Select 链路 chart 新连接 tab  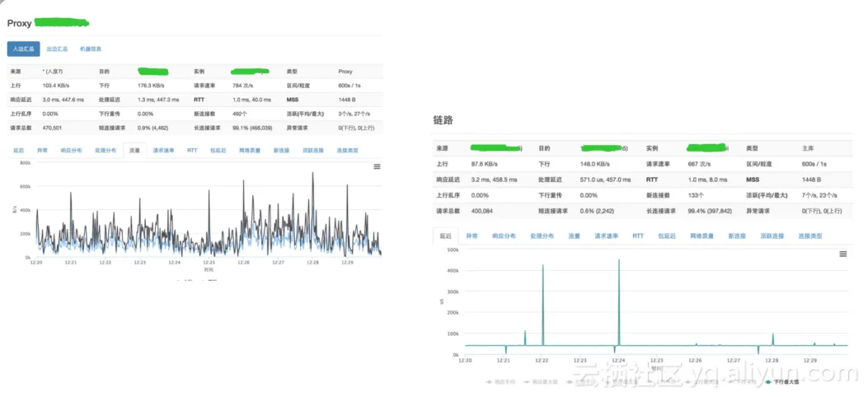[x=737, y=236]
